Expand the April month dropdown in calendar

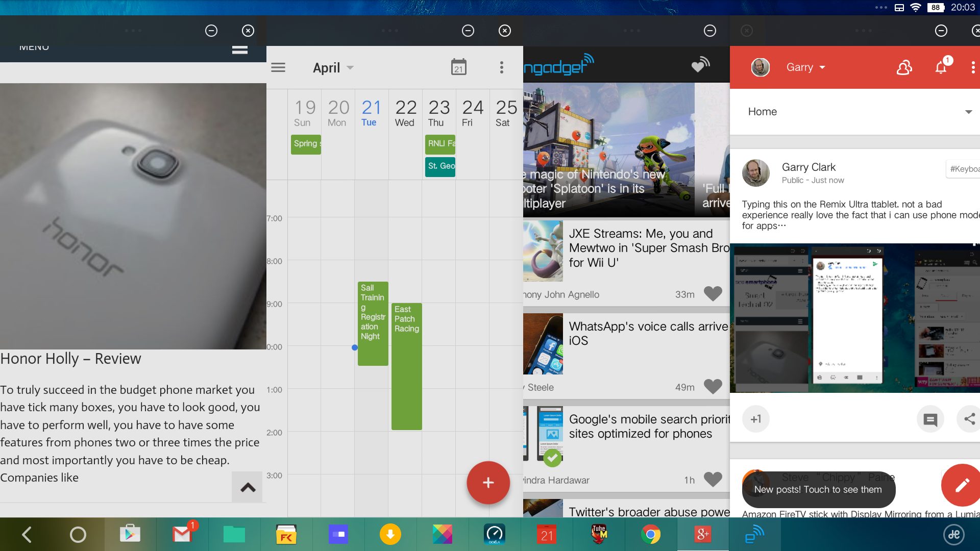click(x=333, y=67)
